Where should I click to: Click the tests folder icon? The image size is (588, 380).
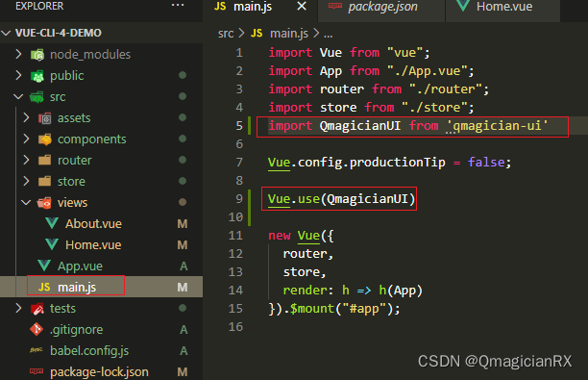coord(37,309)
